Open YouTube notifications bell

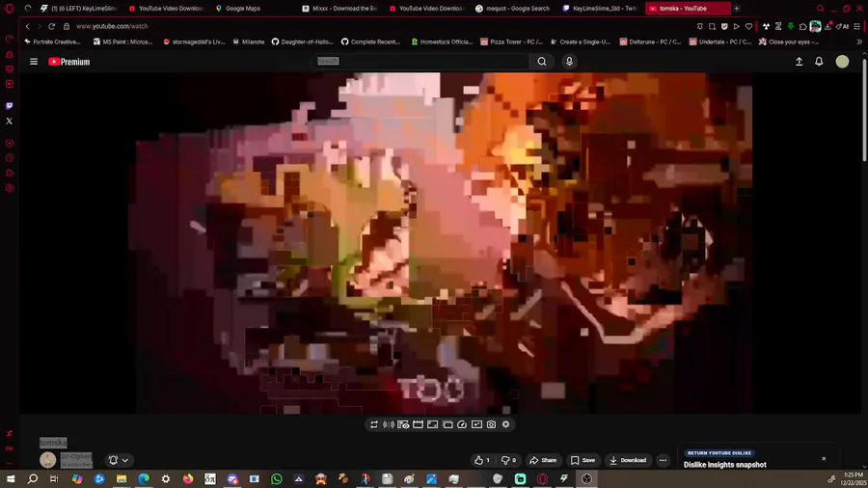click(819, 62)
